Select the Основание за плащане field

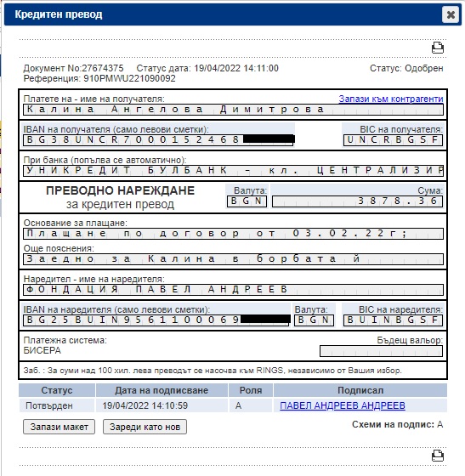tap(233, 234)
